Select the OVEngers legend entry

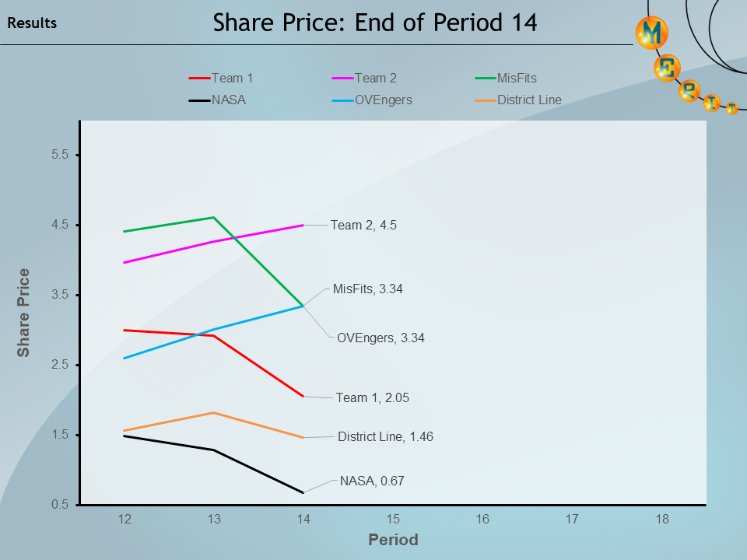click(373, 100)
